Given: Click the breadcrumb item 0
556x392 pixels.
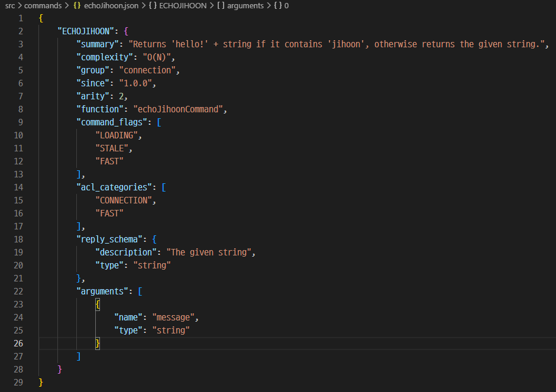Looking at the screenshot, I should 286,6.
